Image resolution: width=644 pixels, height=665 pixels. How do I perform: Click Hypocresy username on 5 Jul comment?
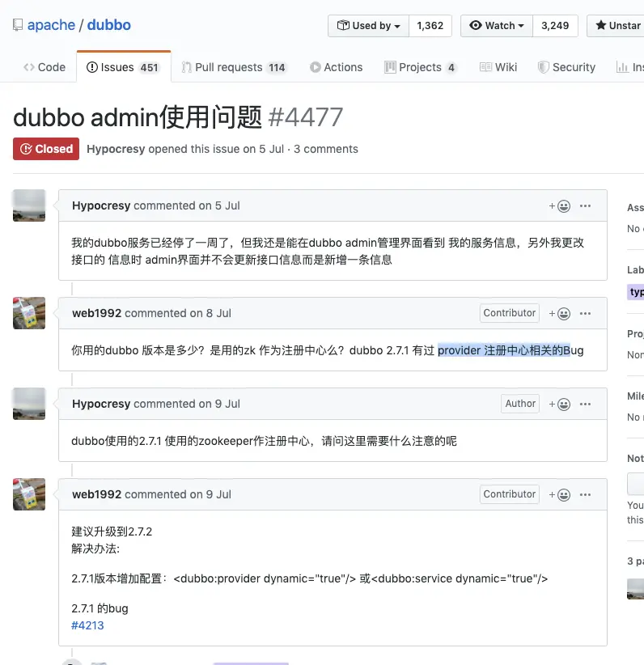[x=101, y=205]
